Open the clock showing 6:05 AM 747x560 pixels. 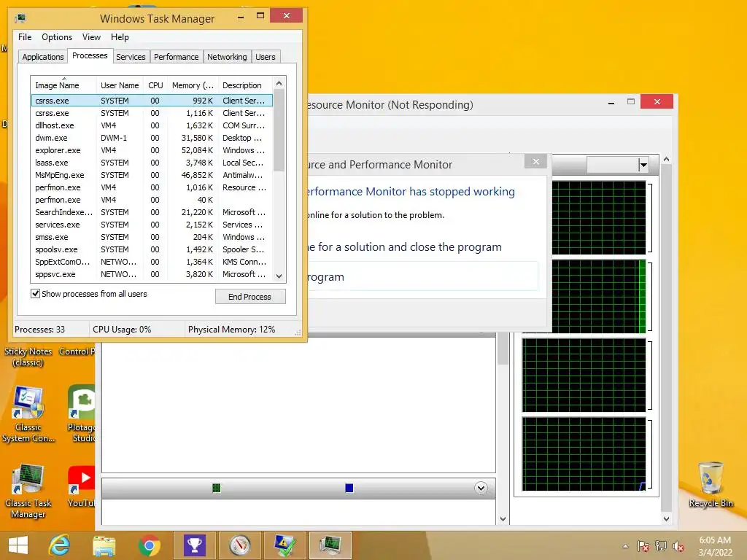click(715, 546)
